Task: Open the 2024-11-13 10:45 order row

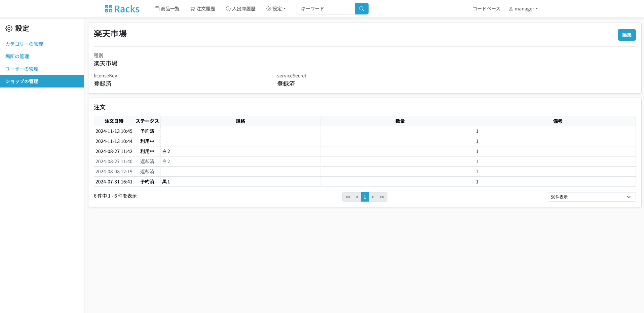Action: click(x=114, y=131)
